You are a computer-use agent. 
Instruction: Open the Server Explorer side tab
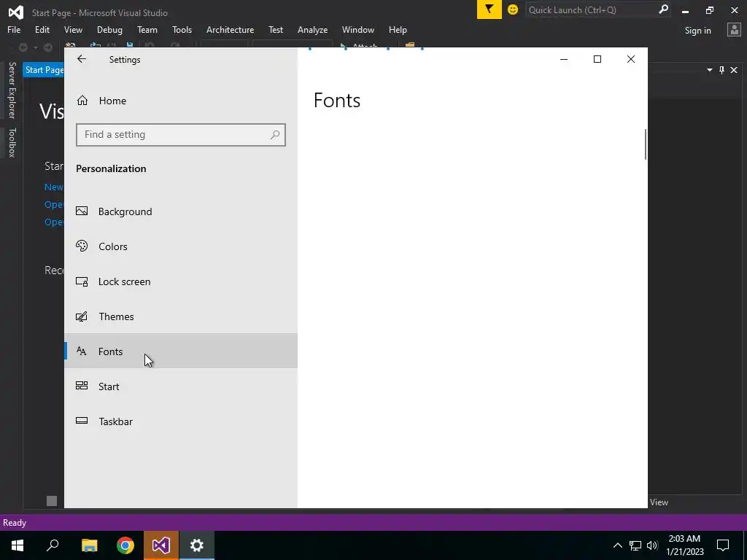(12, 90)
